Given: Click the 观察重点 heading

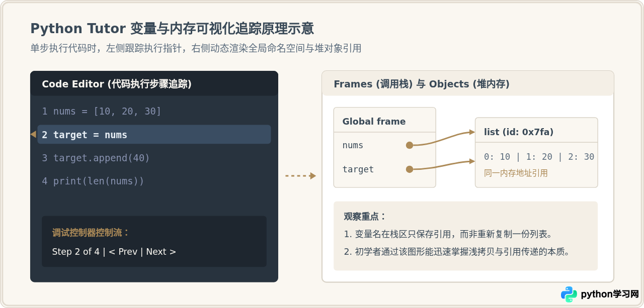Looking at the screenshot, I should pyautogui.click(x=365, y=217).
